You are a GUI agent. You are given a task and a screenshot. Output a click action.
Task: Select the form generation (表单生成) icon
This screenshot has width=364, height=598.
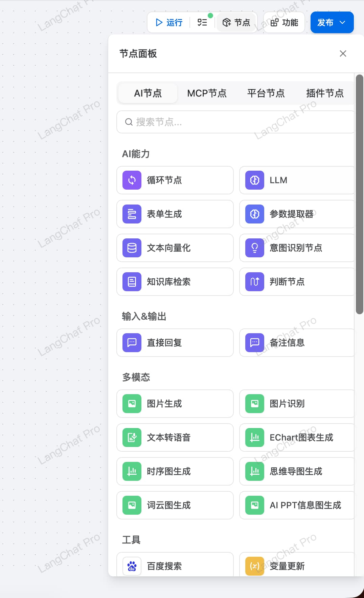point(132,214)
